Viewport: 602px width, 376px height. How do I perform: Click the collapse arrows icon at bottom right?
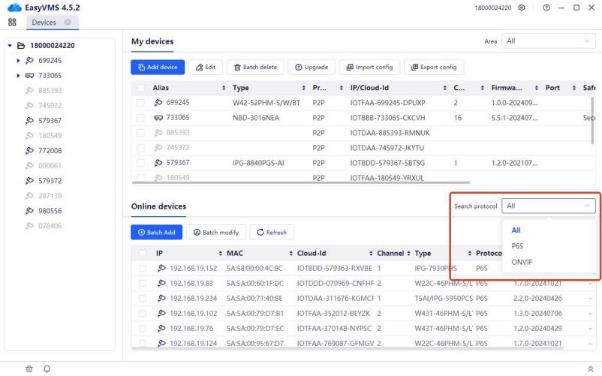[590, 369]
